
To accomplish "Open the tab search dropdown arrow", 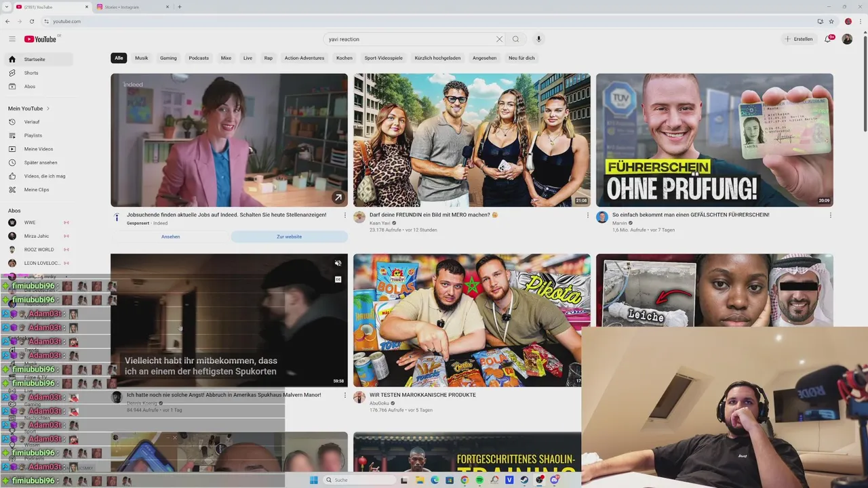I will pyautogui.click(x=7, y=7).
